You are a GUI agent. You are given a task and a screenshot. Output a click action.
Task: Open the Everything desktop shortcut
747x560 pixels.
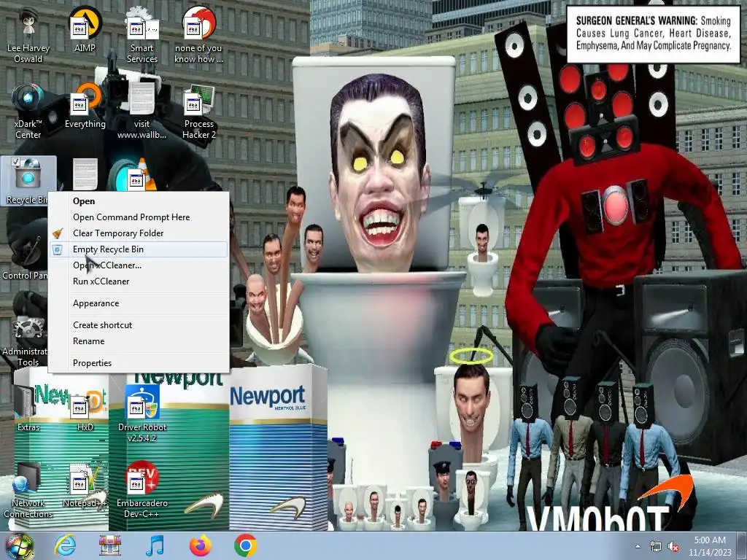[x=85, y=106]
